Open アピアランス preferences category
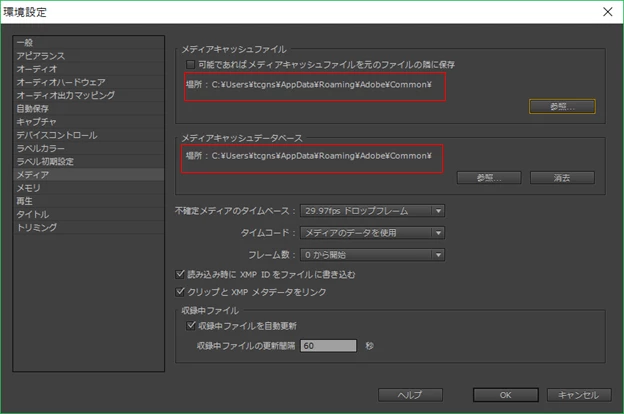The width and height of the screenshot is (624, 414). click(88, 56)
